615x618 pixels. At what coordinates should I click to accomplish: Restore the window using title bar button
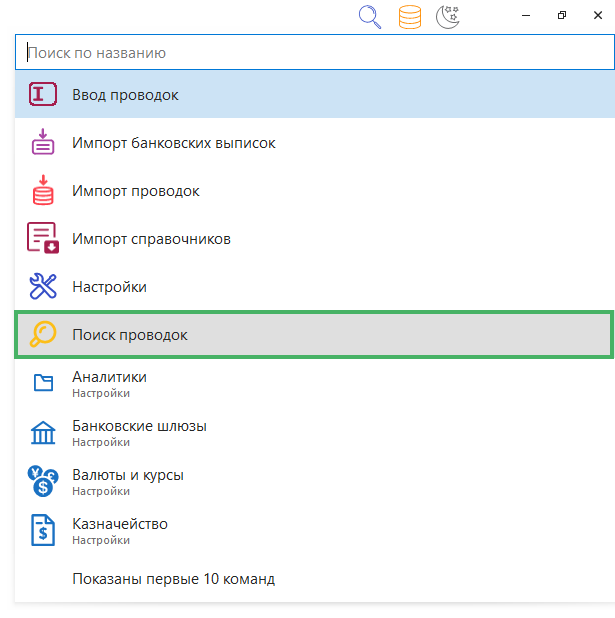[x=563, y=15]
